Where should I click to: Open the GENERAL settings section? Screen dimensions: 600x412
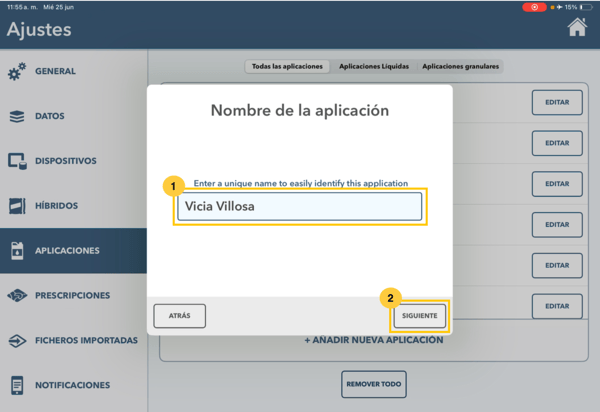pyautogui.click(x=73, y=71)
